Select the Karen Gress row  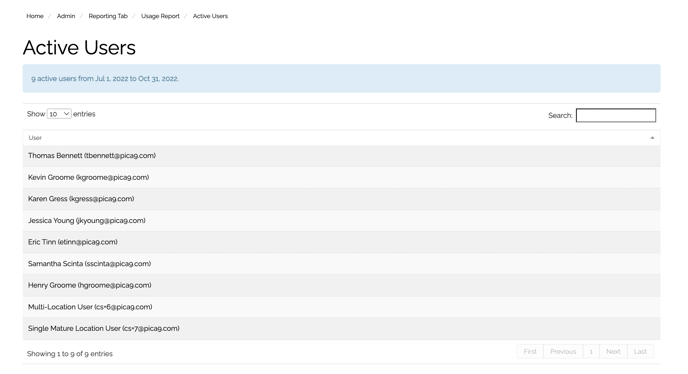341,199
